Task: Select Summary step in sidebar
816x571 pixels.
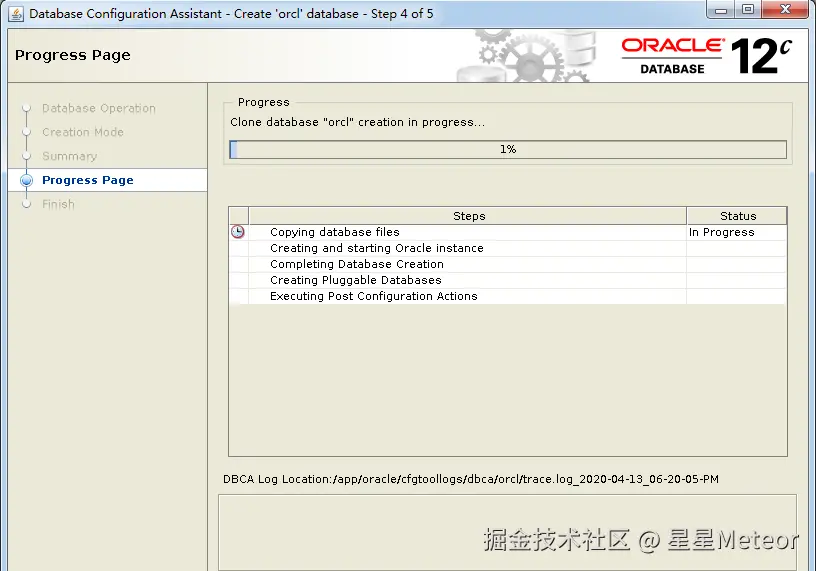Action: pos(70,156)
